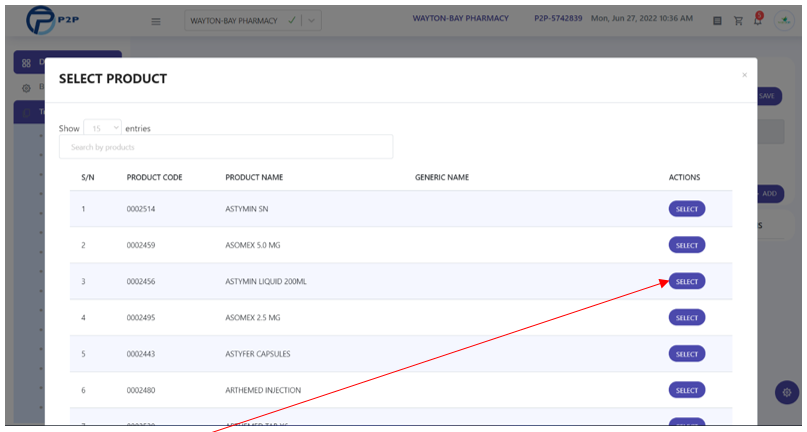807x432 pixels.
Task: Close the Select Product dialog
Action: (744, 75)
